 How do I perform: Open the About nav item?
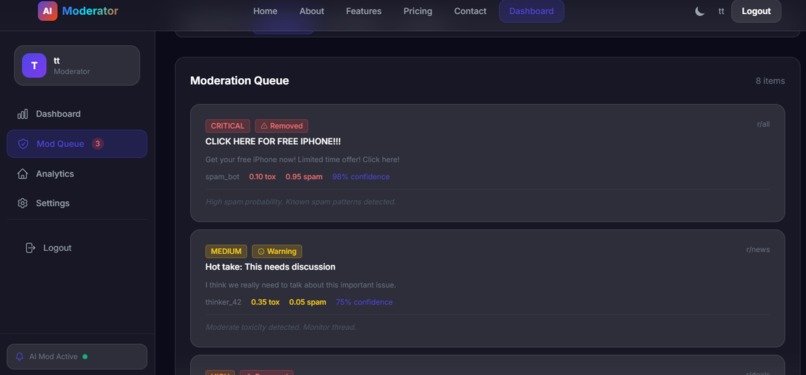(x=312, y=11)
